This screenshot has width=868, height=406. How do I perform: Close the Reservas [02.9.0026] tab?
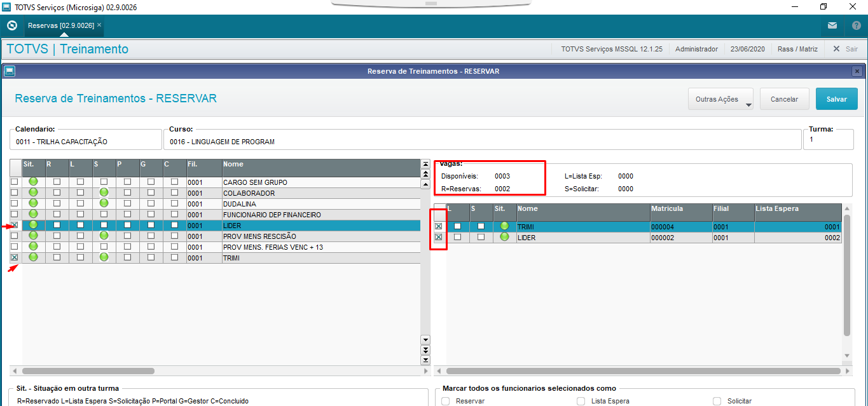coord(99,25)
